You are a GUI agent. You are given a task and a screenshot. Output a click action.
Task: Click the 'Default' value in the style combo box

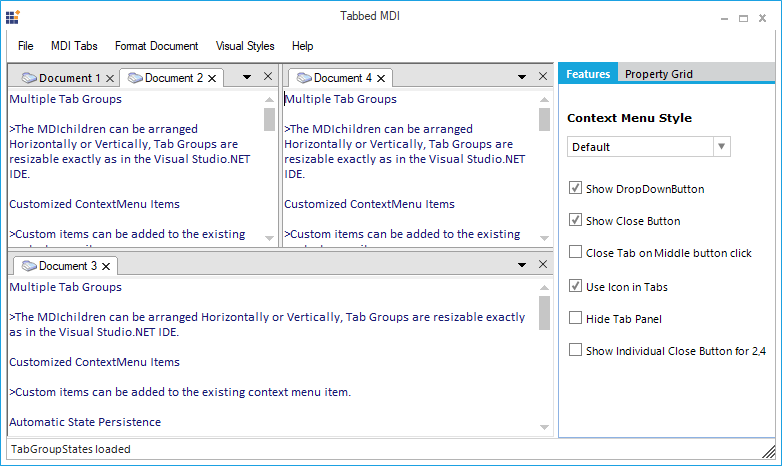point(591,147)
